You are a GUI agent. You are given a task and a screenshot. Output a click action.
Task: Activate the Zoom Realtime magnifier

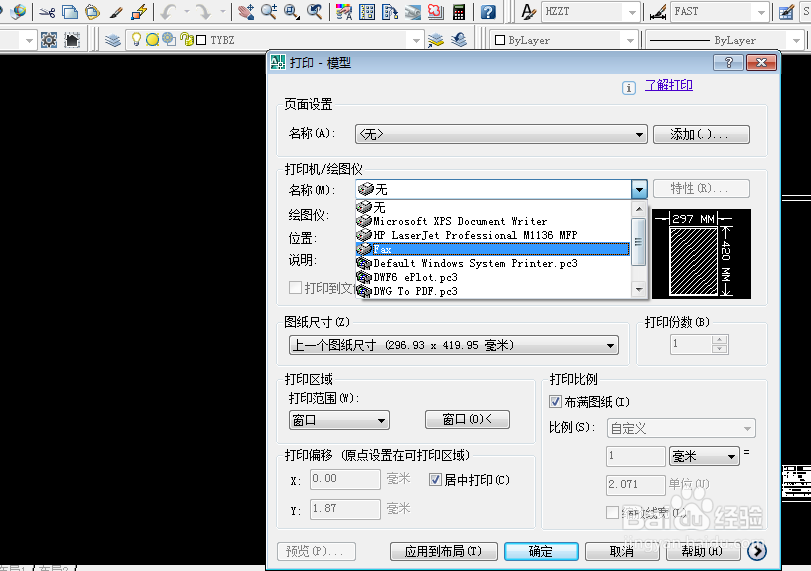tap(268, 11)
